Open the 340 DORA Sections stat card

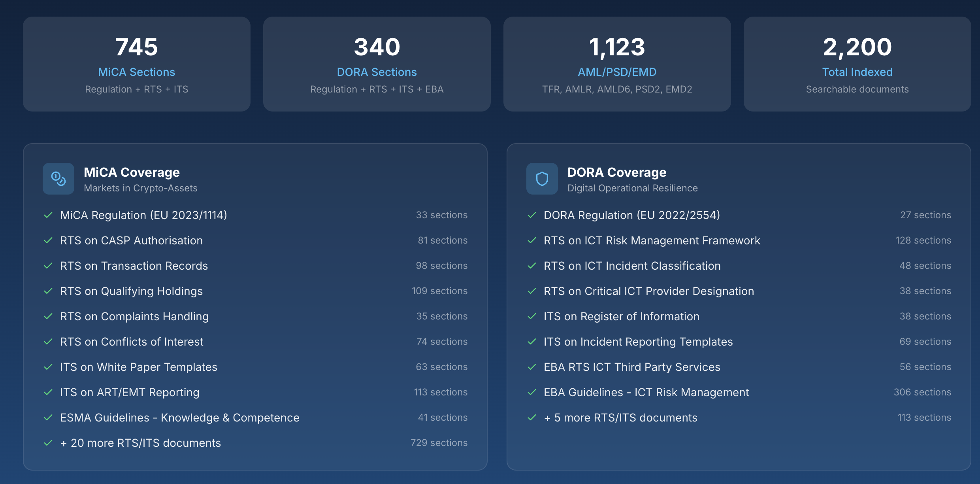click(377, 64)
